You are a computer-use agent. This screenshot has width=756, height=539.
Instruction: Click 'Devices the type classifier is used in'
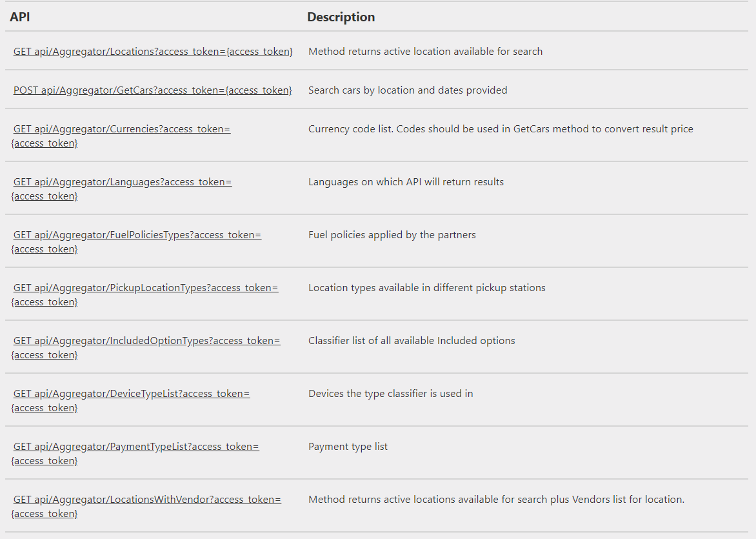click(390, 394)
